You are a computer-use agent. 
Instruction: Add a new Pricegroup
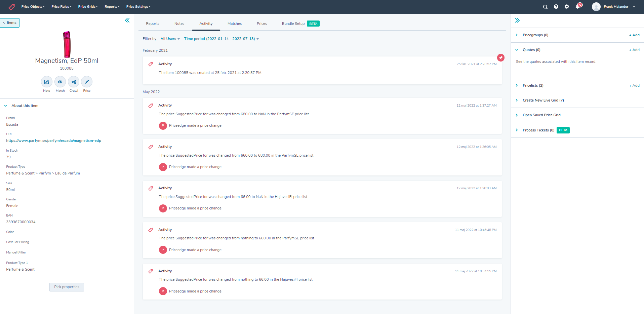coord(634,35)
